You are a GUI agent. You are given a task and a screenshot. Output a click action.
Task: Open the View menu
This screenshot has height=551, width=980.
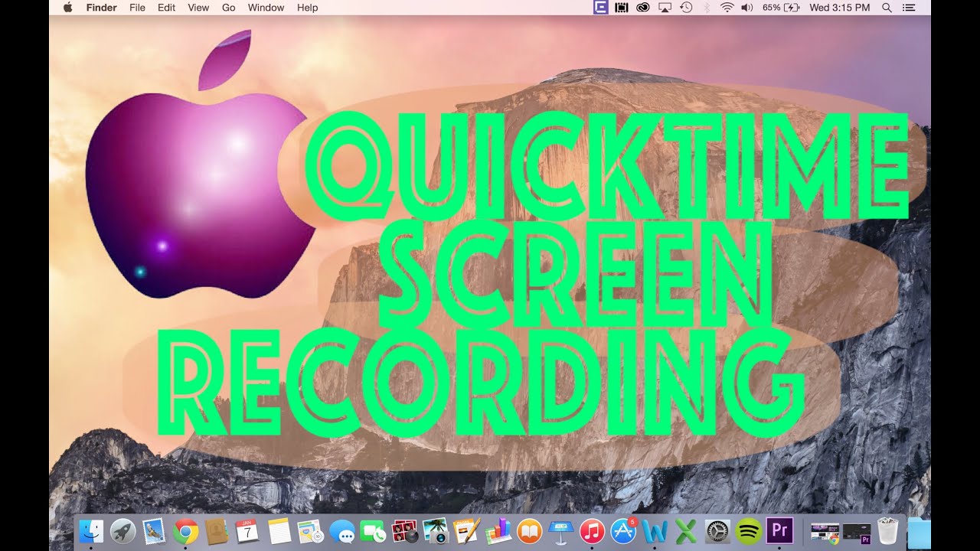point(198,8)
